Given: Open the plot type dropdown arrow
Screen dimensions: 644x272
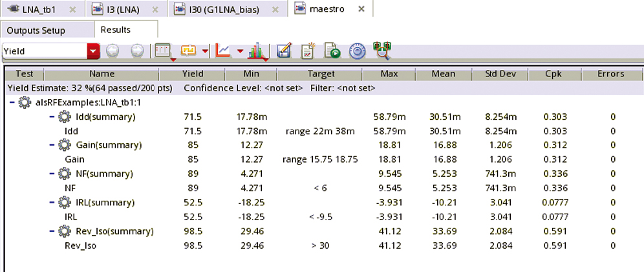Looking at the screenshot, I should click(241, 52).
